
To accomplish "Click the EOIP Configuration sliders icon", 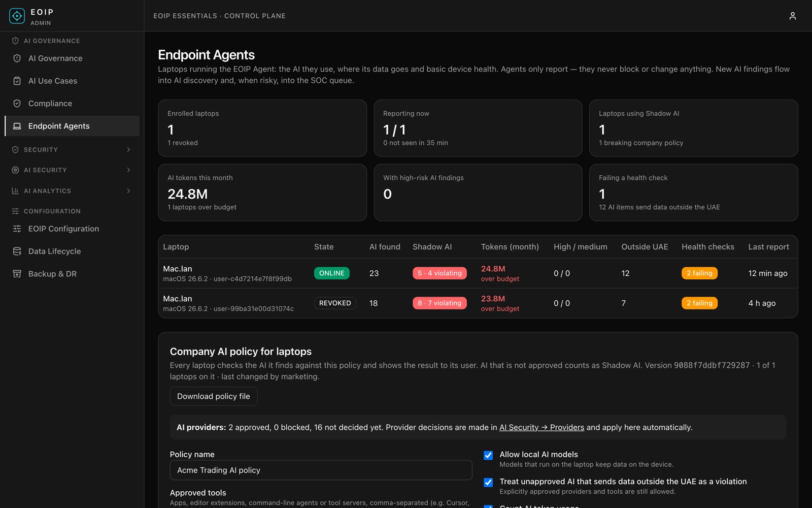I will point(17,229).
